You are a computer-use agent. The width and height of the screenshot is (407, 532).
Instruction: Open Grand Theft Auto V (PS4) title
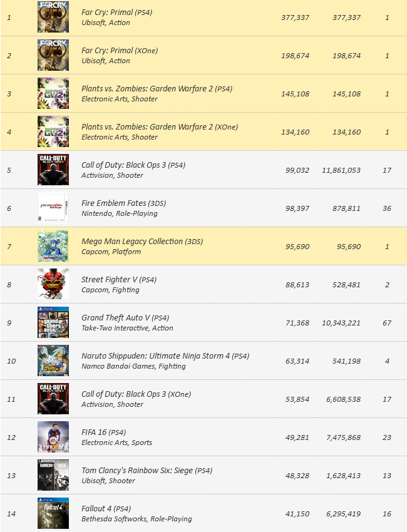point(125,317)
